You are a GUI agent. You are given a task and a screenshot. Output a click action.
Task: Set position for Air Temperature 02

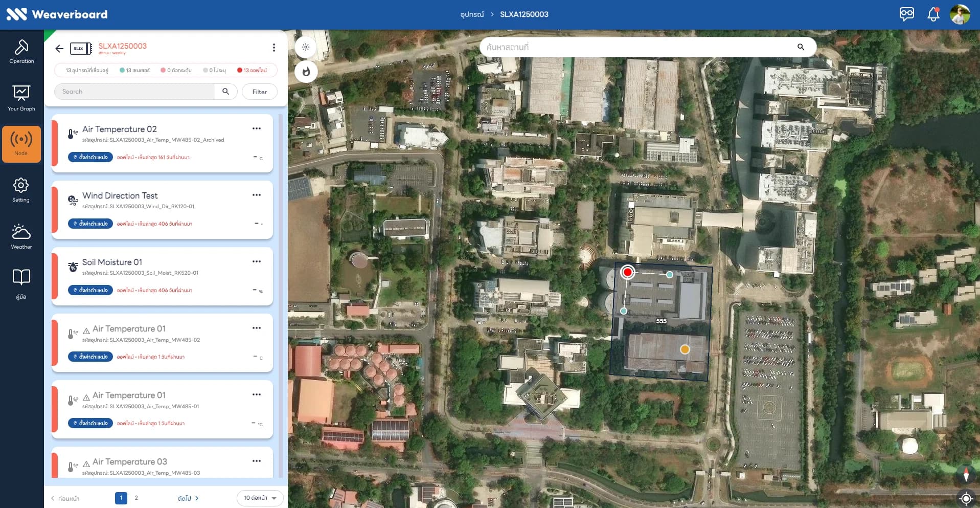pos(90,157)
